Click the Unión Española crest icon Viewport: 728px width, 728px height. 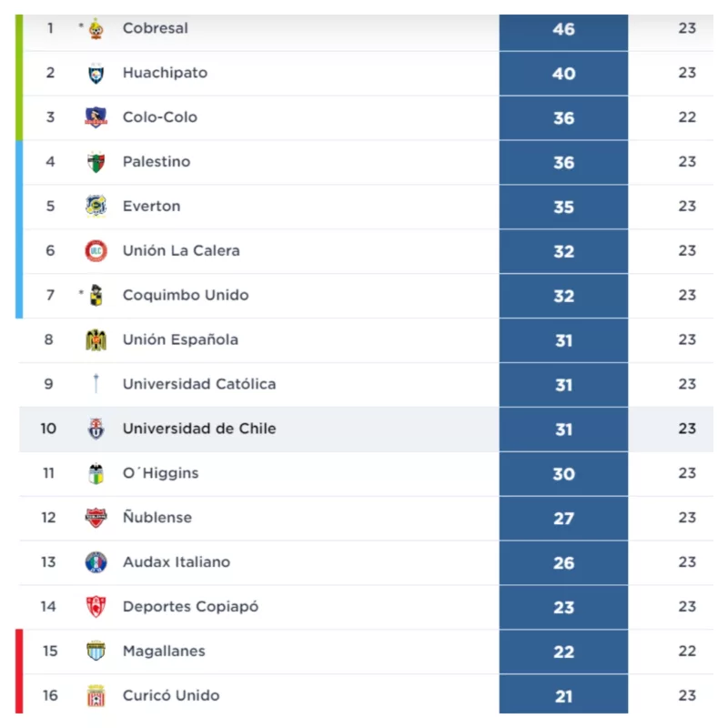(96, 340)
